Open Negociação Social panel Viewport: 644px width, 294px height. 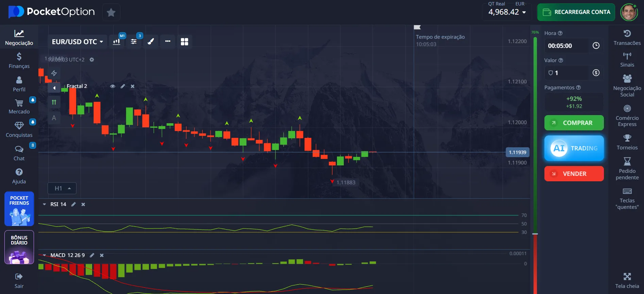627,86
